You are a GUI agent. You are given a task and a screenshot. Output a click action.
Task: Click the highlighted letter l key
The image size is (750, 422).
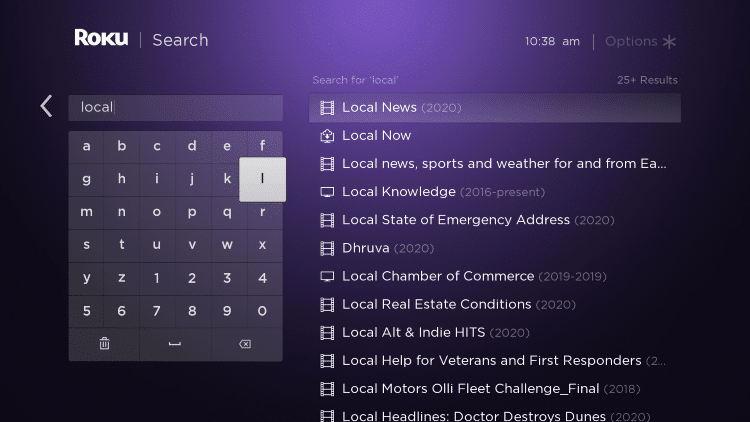263,179
